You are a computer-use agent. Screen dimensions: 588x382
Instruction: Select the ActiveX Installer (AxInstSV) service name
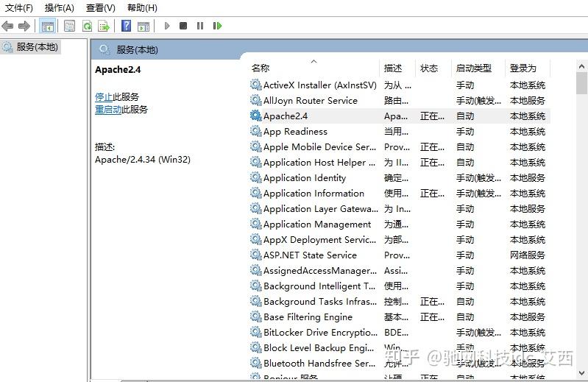[x=320, y=85]
